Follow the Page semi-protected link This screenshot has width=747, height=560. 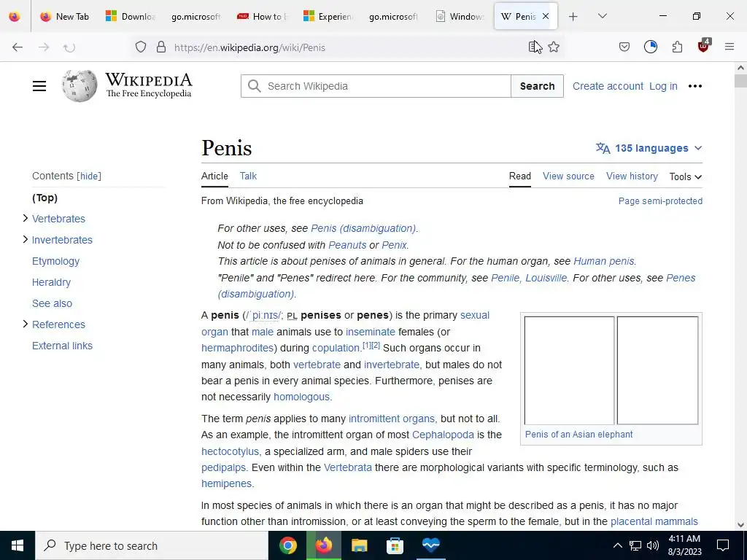[660, 201]
